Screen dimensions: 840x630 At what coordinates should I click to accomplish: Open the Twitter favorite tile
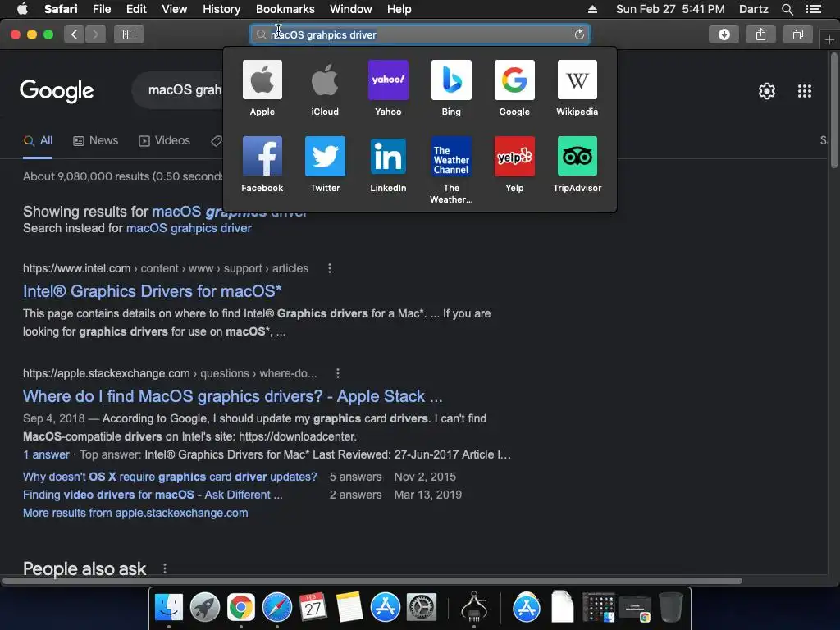[325, 156]
